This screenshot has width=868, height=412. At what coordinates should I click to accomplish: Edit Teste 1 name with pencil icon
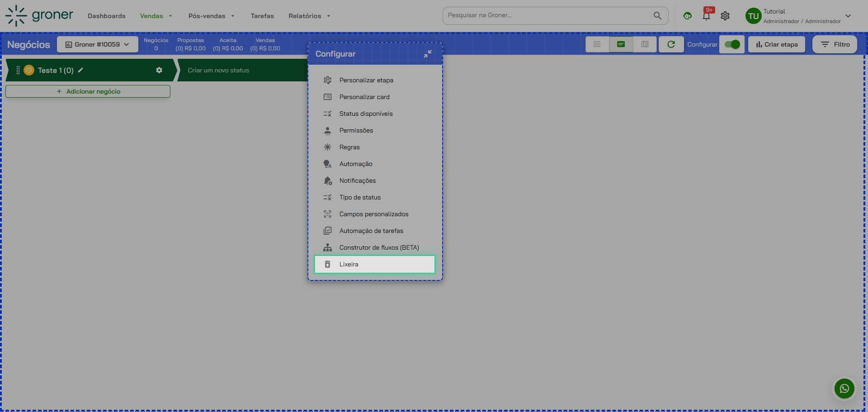[80, 70]
